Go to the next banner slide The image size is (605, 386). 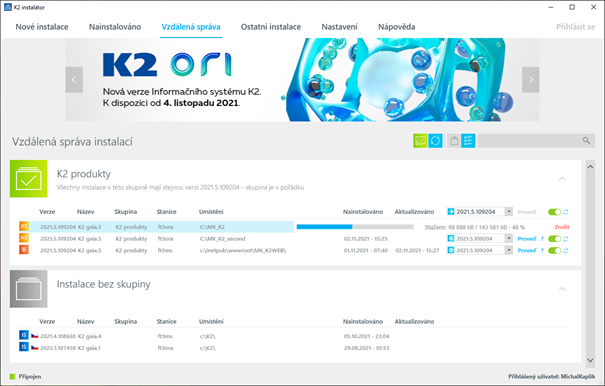[x=531, y=80]
